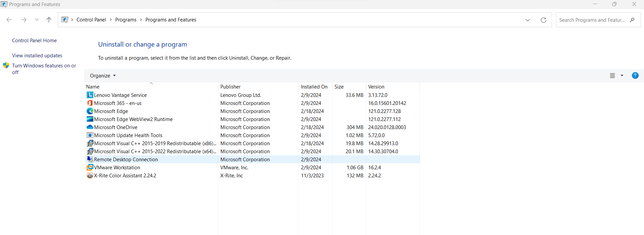
Task: Click the 1.06 GB size value
Action: 355,168
